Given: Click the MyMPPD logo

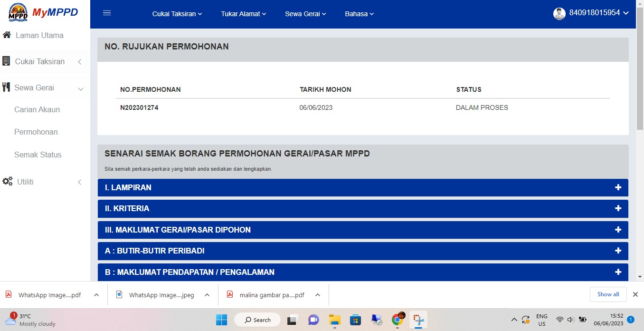Looking at the screenshot, I should click(x=44, y=13).
